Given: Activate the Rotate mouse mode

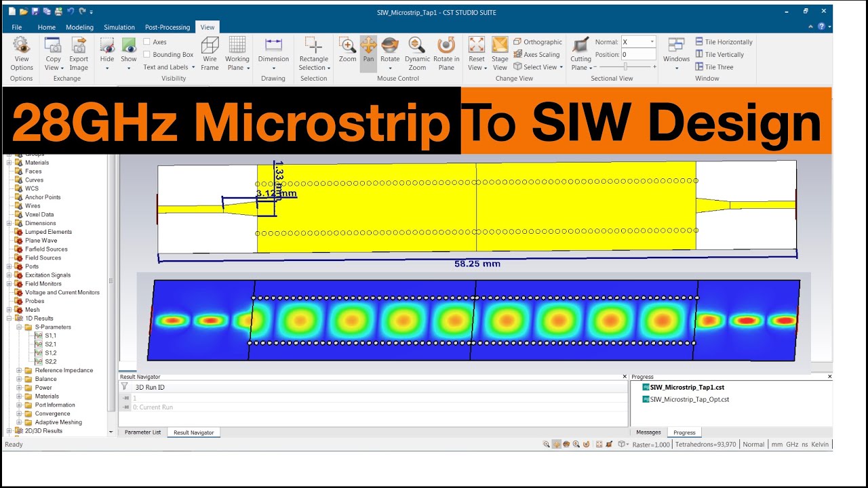Looking at the screenshot, I should (x=390, y=49).
